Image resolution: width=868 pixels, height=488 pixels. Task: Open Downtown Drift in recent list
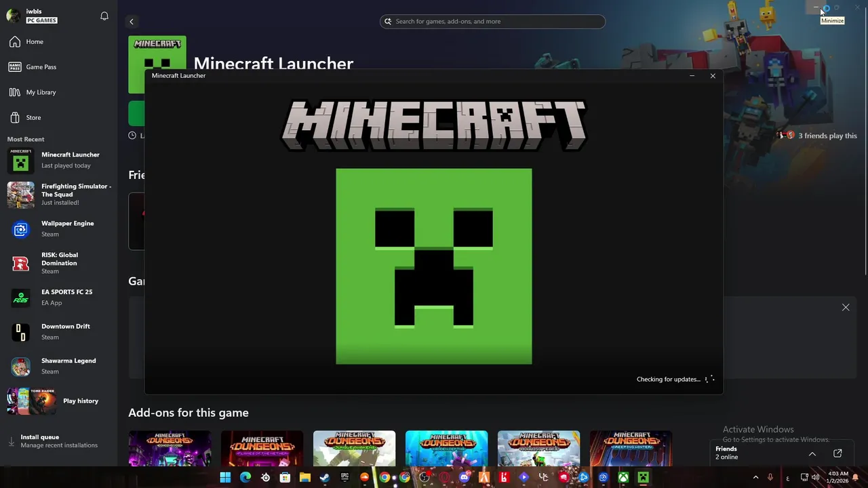[58, 332]
